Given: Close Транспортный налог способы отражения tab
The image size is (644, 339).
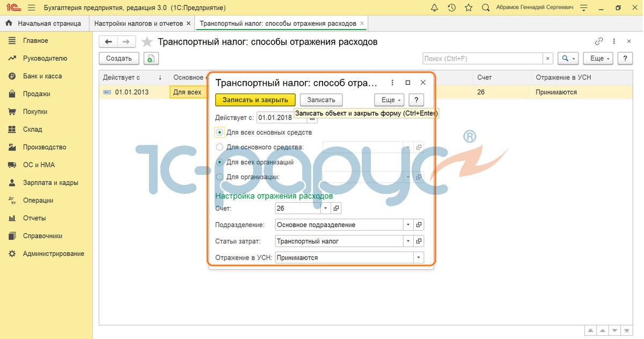Looking at the screenshot, I should coord(362,24).
